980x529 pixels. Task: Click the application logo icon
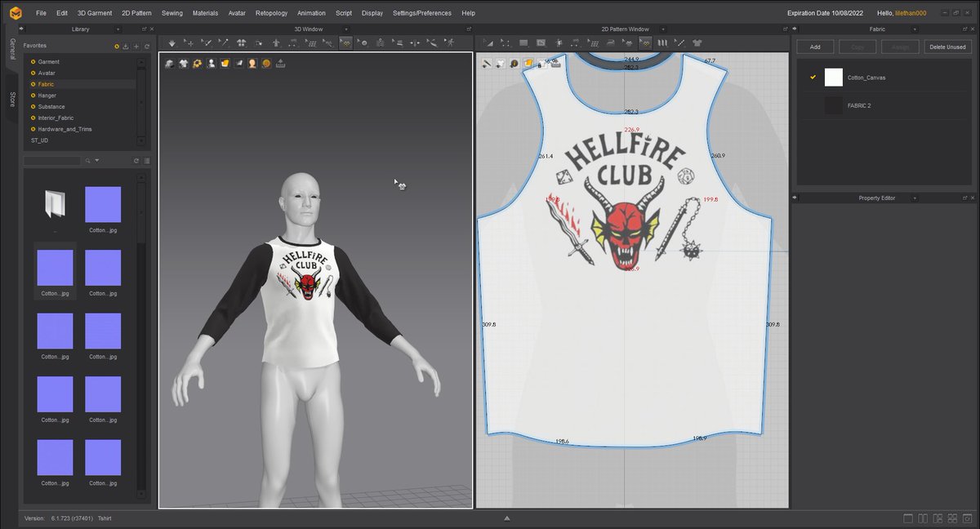click(16, 13)
